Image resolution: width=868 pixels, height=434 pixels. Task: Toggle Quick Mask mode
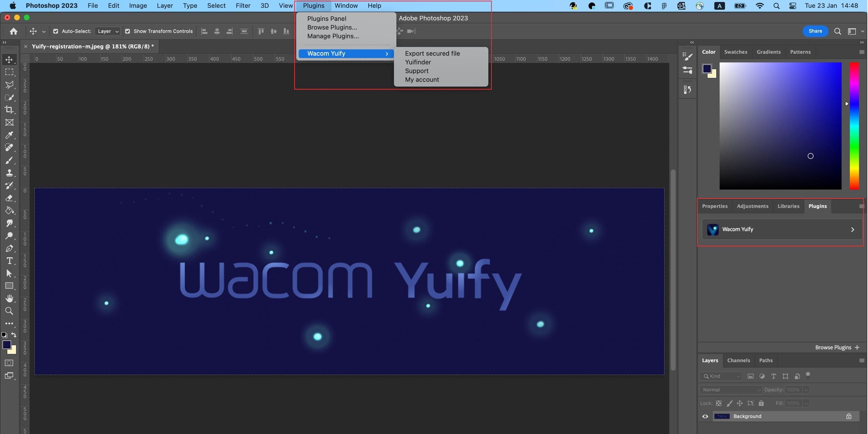click(9, 363)
